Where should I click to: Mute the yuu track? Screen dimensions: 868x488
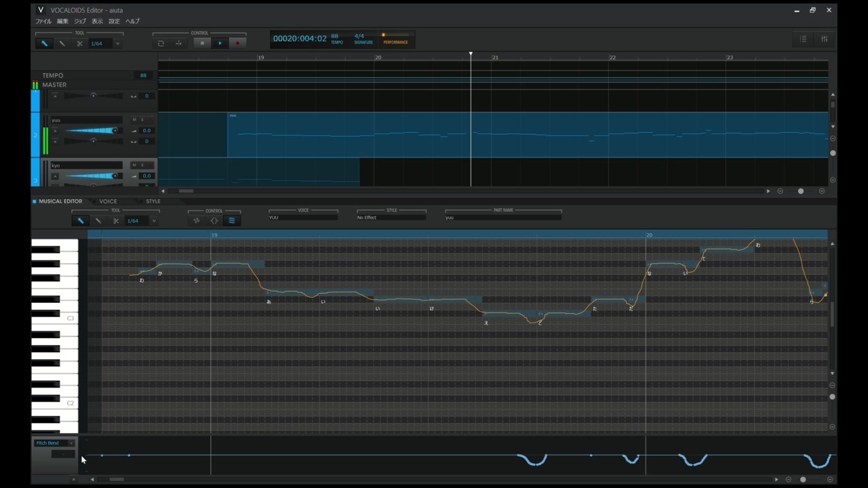(134, 120)
